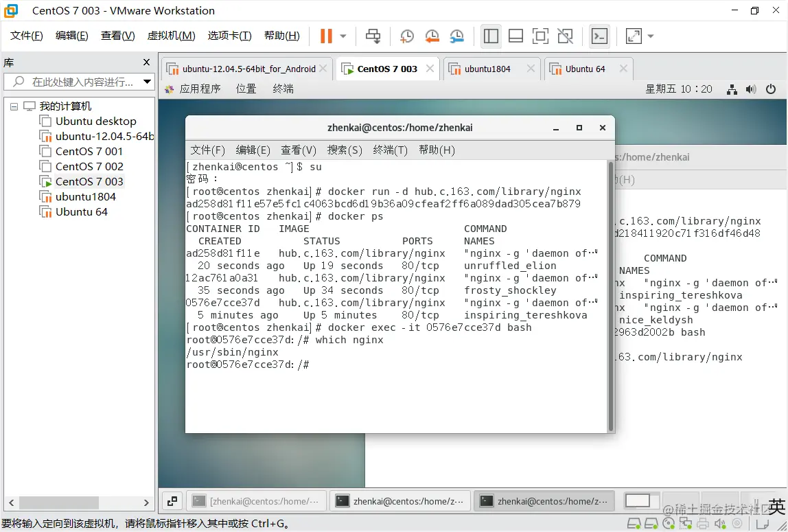Select CentOS 7 003 in the library
This screenshot has width=788, height=532.
82,181
